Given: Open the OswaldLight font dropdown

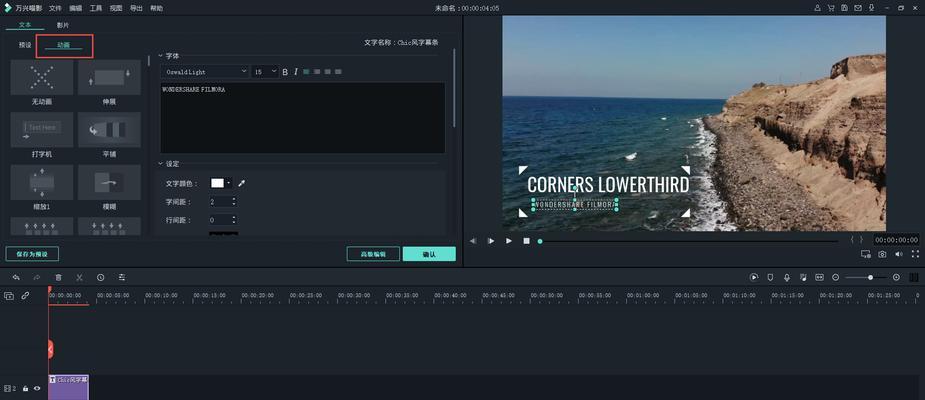Looking at the screenshot, I should click(x=205, y=72).
